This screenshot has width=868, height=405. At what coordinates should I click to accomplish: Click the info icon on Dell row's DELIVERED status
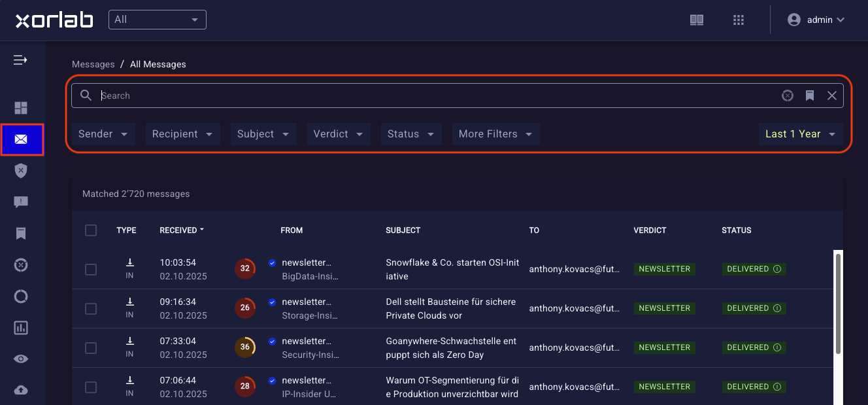point(777,308)
